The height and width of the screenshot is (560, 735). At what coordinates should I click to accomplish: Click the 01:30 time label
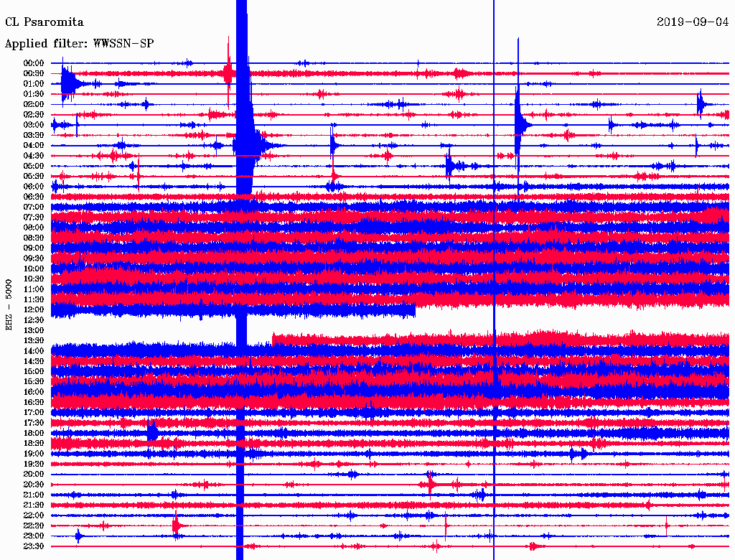pyautogui.click(x=34, y=94)
